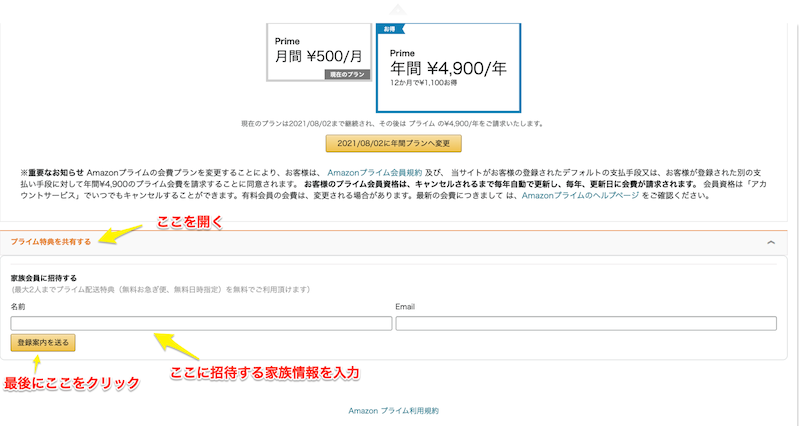Click the プライム特典を共有する header text
The width and height of the screenshot is (800, 426).
[x=51, y=242]
